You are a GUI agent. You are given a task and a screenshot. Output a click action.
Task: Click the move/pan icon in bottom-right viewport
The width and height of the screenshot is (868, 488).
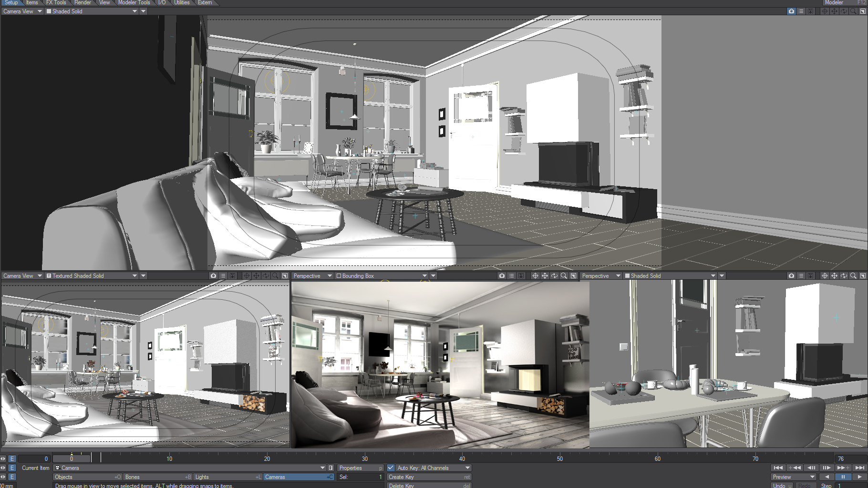tap(834, 276)
